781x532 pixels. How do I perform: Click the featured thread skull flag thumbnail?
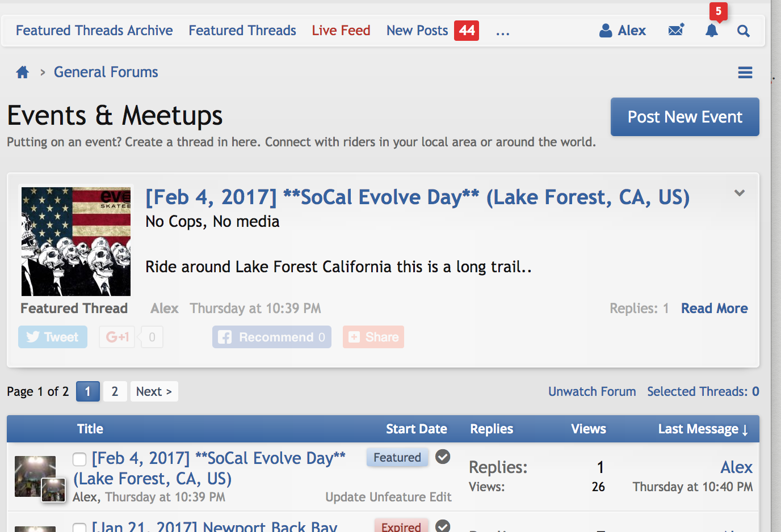pos(76,242)
